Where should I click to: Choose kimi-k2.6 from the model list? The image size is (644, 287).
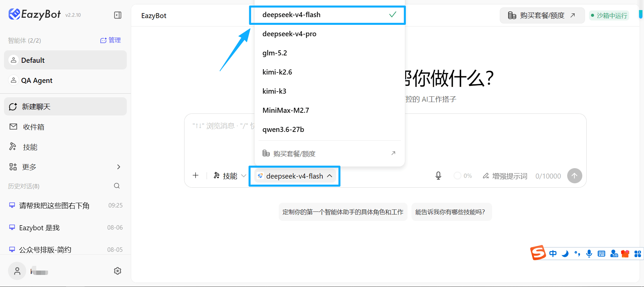click(329, 72)
